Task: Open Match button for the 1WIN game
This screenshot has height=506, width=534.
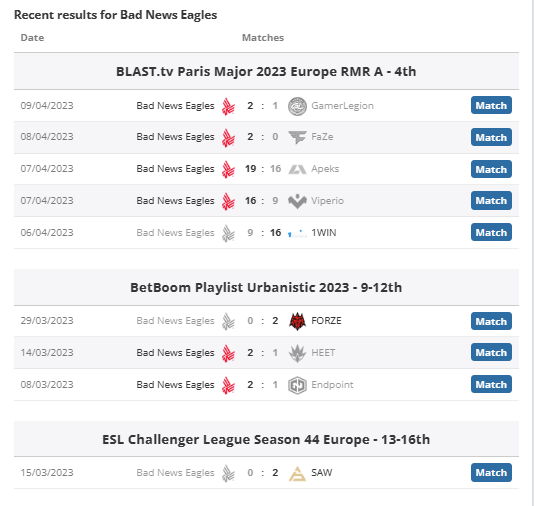Action: click(491, 232)
